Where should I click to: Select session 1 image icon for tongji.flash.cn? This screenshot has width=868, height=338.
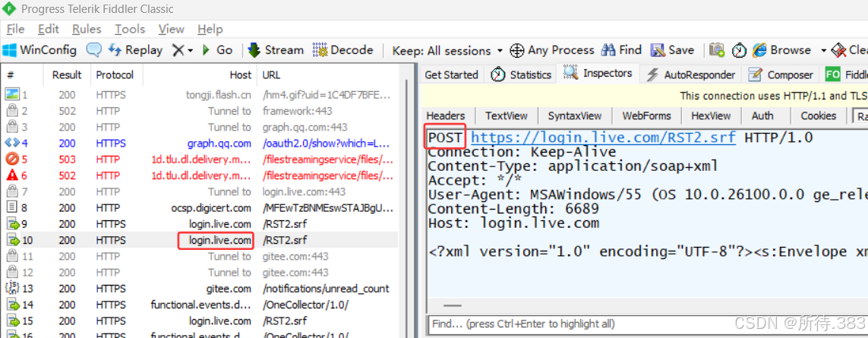11,95
